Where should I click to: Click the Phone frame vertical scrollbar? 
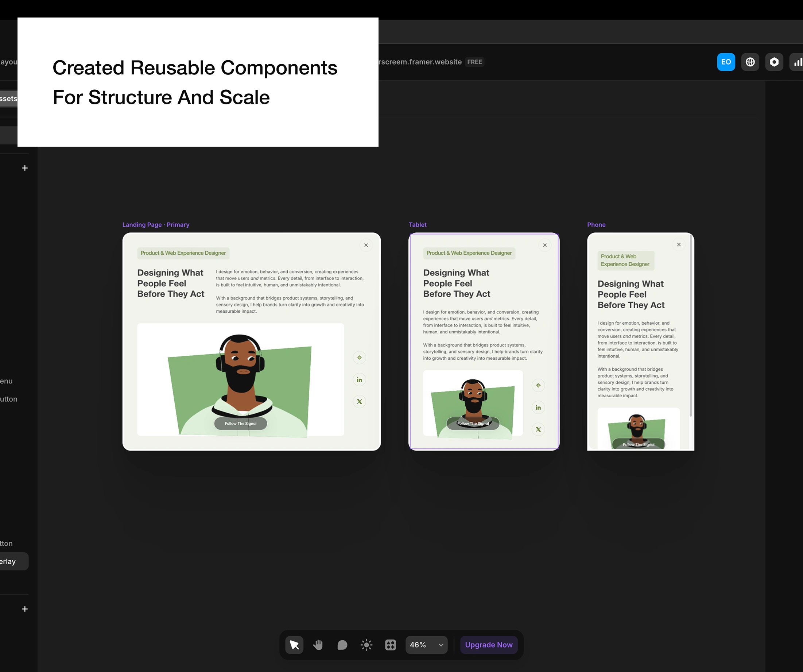pyautogui.click(x=691, y=325)
